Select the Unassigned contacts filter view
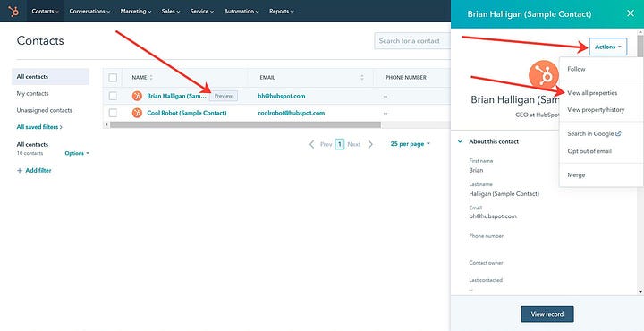 (x=45, y=110)
